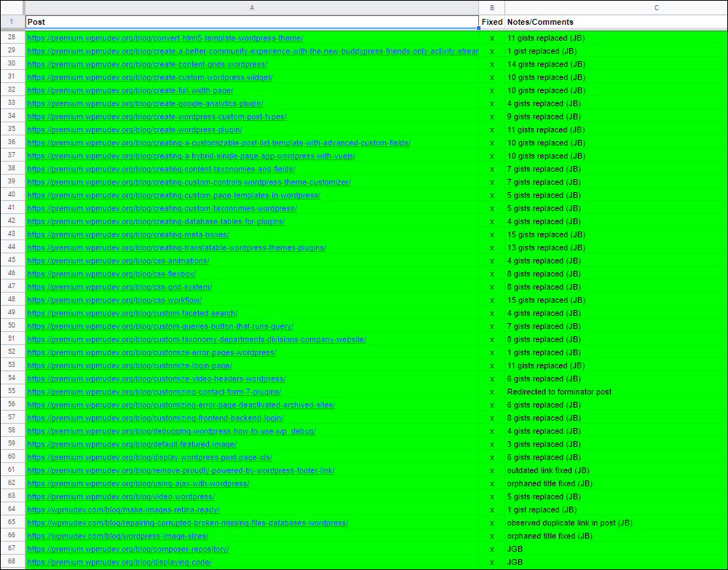This screenshot has height=570, width=728.
Task: Select "9 gists replaced (JB)" note cell
Action: click(x=616, y=116)
